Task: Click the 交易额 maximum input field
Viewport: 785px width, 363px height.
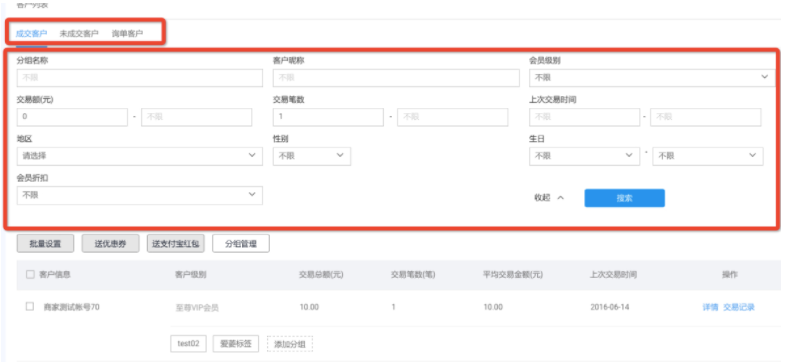Action: click(x=197, y=117)
